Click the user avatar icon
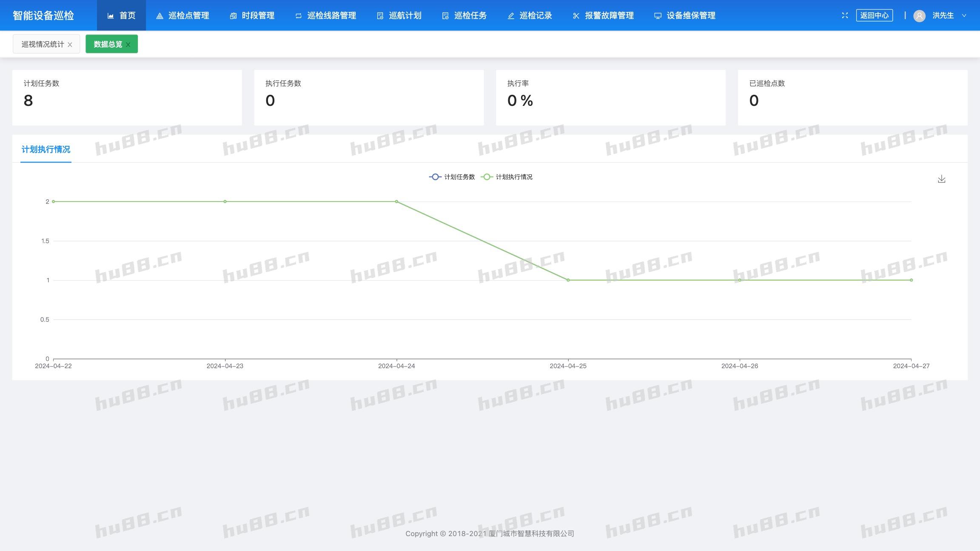Image resolution: width=980 pixels, height=551 pixels. [x=919, y=16]
